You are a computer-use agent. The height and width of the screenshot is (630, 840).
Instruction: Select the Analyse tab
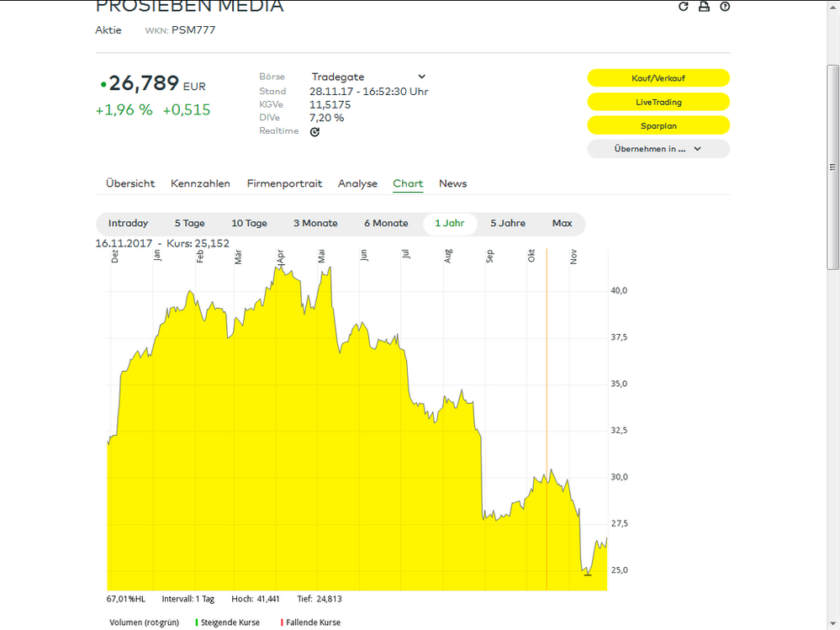(357, 183)
